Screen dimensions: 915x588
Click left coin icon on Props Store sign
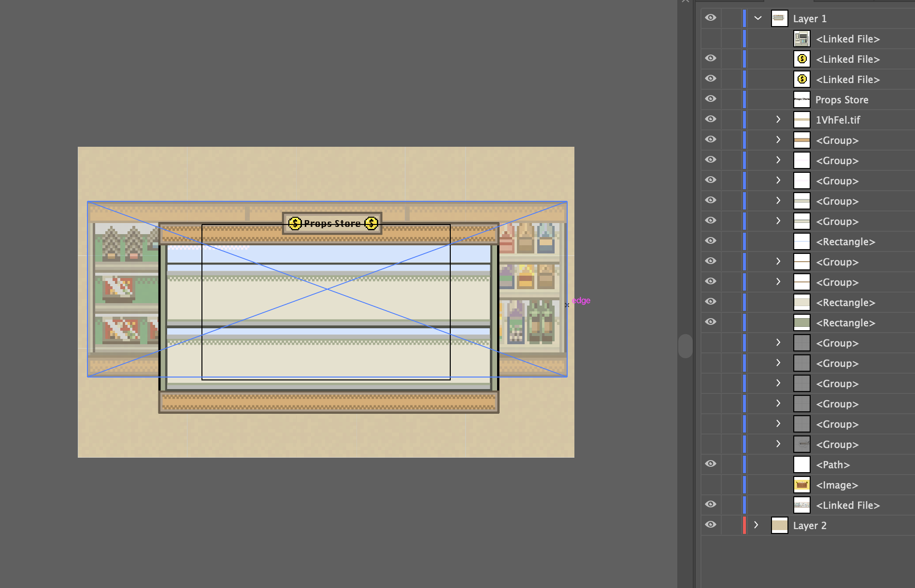tap(295, 223)
